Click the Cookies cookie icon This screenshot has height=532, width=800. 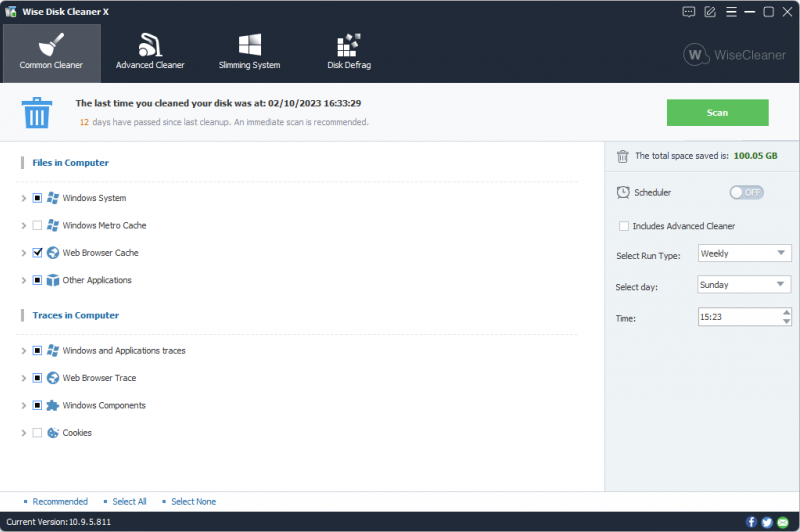(x=53, y=433)
